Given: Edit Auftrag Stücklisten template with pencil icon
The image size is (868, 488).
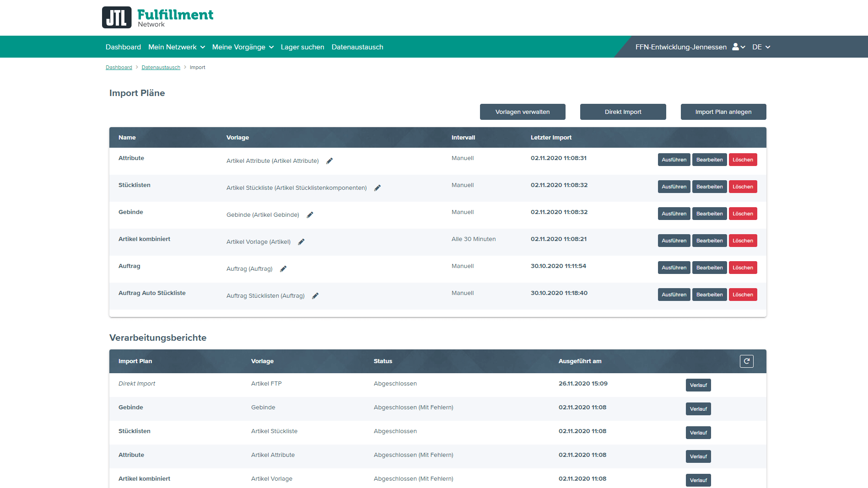Looking at the screenshot, I should (315, 296).
